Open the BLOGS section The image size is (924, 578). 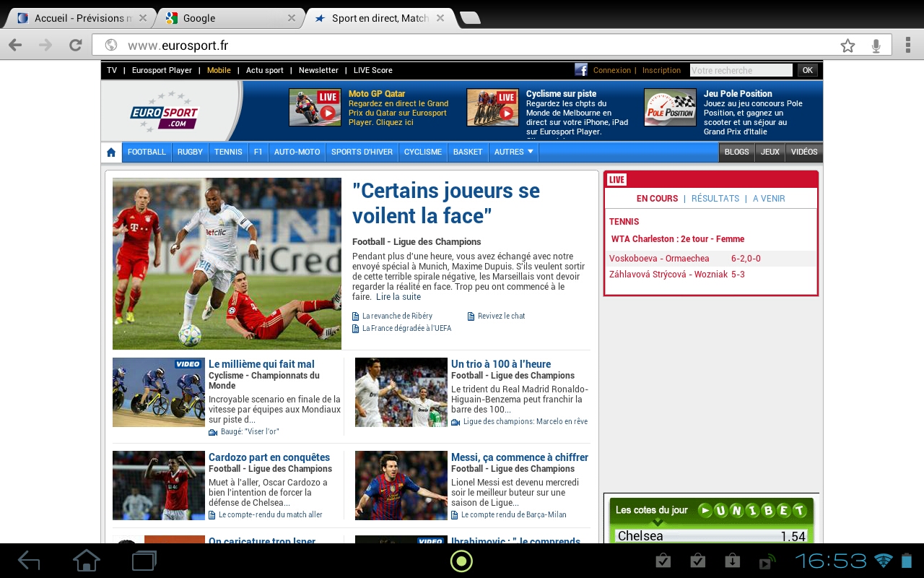(x=736, y=152)
